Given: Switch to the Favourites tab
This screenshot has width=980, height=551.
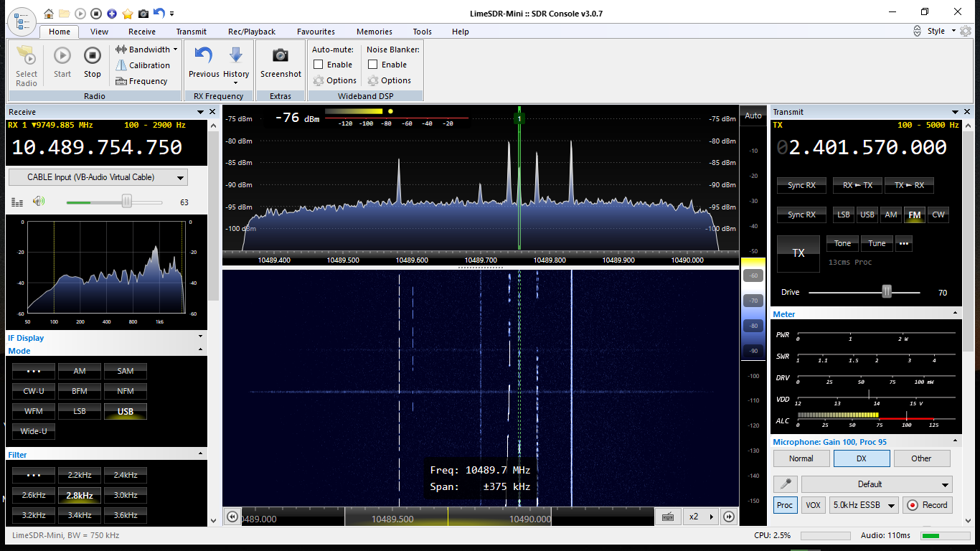Looking at the screenshot, I should 316,32.
